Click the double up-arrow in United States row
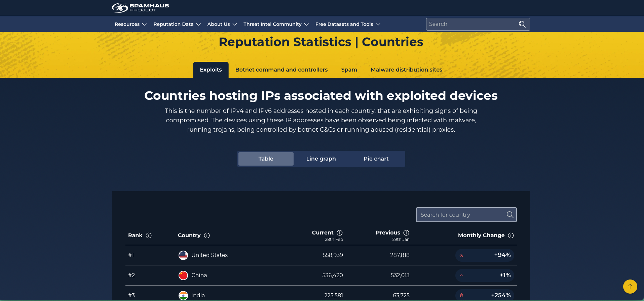 pos(461,255)
